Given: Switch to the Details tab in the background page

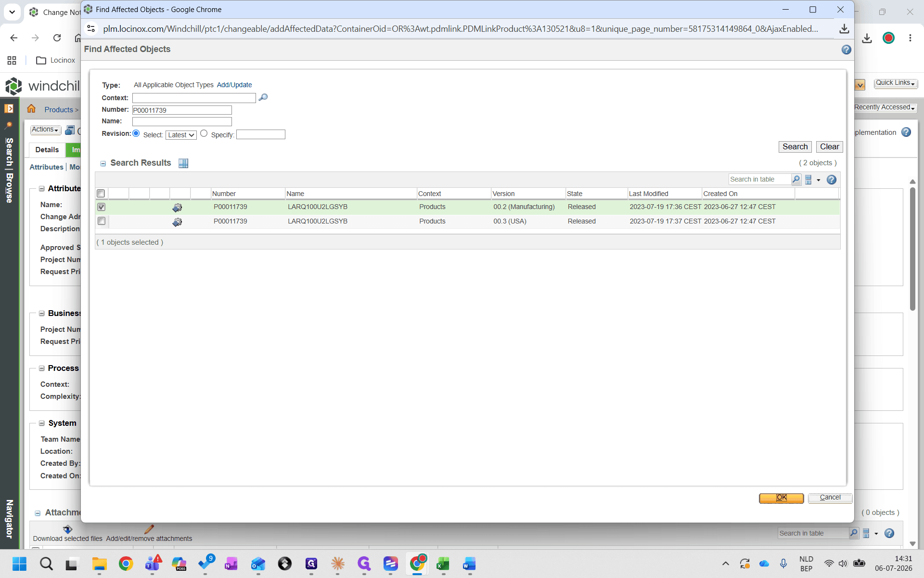Looking at the screenshot, I should (x=47, y=150).
